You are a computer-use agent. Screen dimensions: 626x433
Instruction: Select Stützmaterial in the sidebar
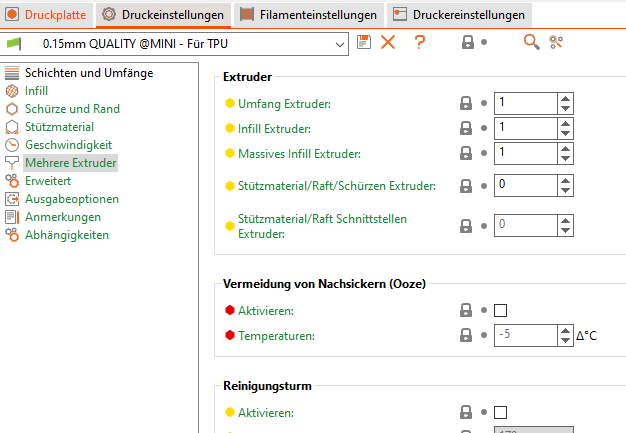coord(59,126)
